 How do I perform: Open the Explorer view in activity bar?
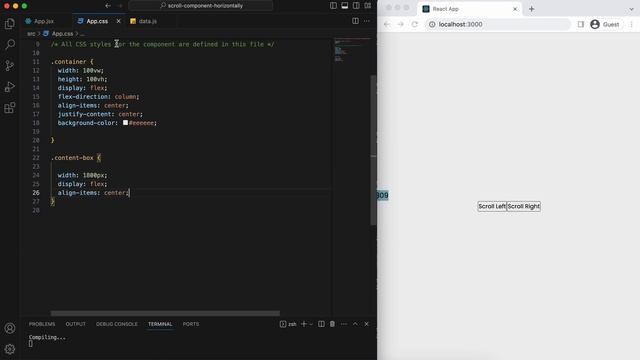click(x=10, y=23)
